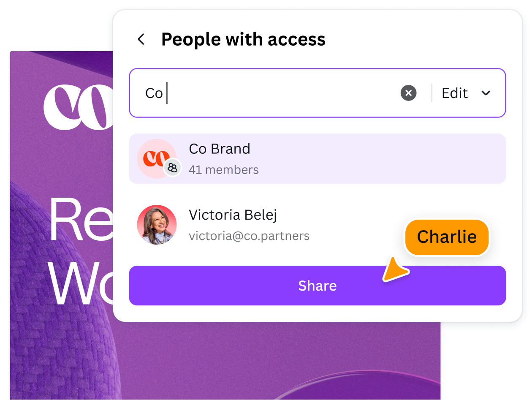This screenshot has width=532, height=400.
Task: Click the orange collaborator cursor arrow
Action: tap(395, 270)
